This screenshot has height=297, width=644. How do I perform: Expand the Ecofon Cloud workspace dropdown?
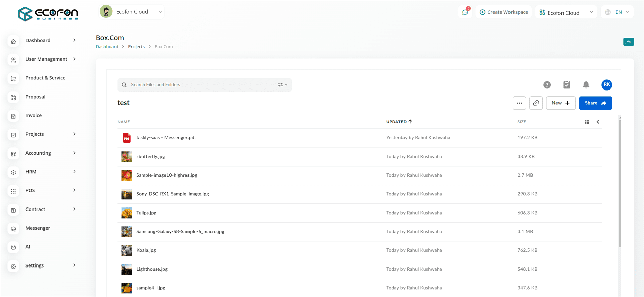click(x=566, y=12)
